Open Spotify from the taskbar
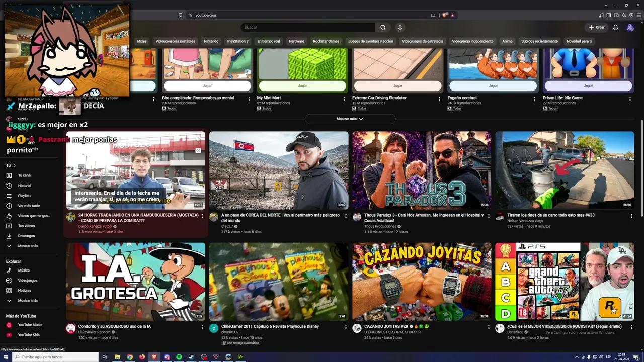Viewport: 644px width, 362px height. [x=179, y=357]
